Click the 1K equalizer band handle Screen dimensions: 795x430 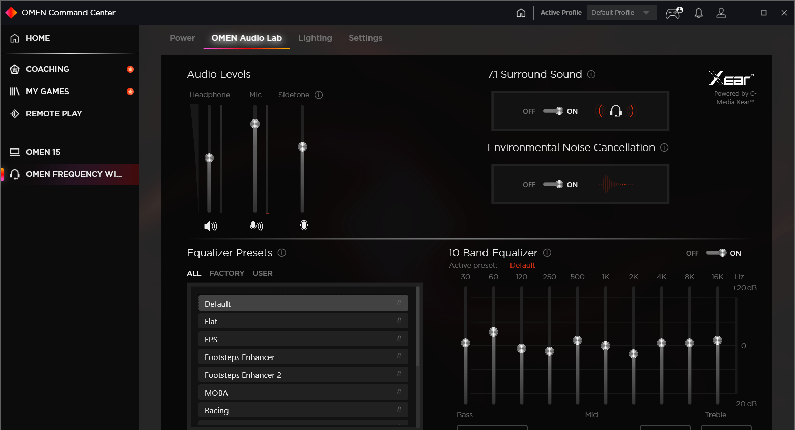(605, 346)
